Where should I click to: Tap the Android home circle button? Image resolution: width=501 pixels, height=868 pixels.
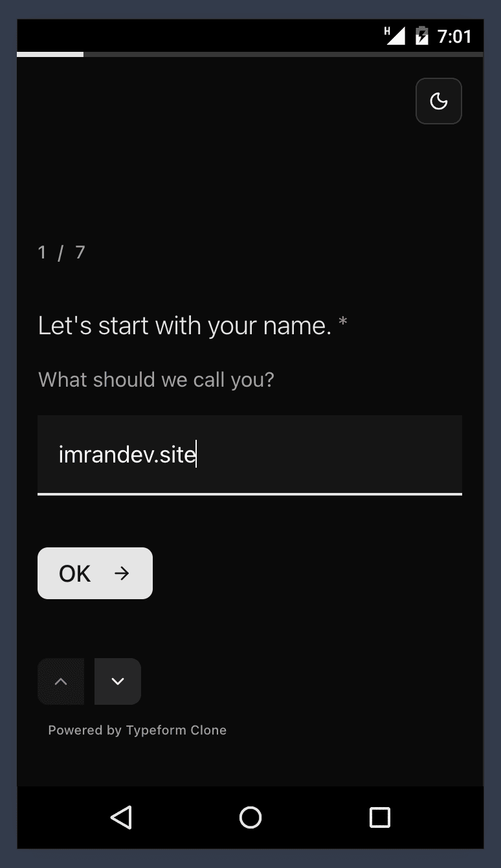pos(251,817)
